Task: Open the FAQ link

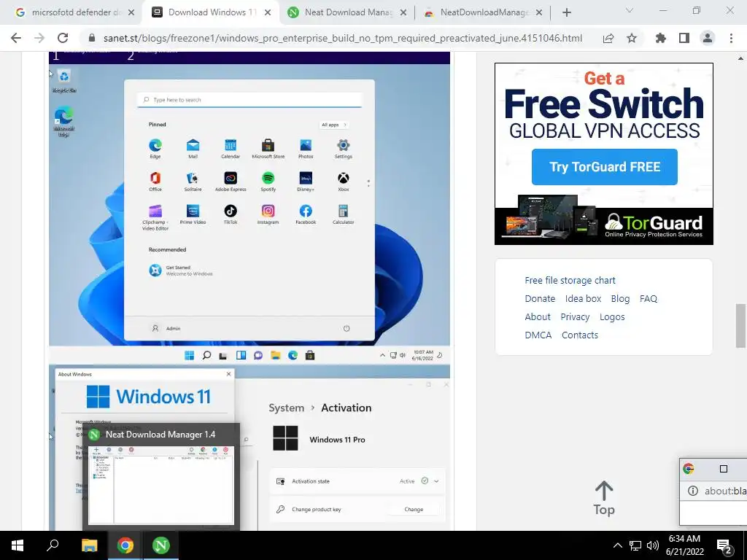Action: point(649,298)
